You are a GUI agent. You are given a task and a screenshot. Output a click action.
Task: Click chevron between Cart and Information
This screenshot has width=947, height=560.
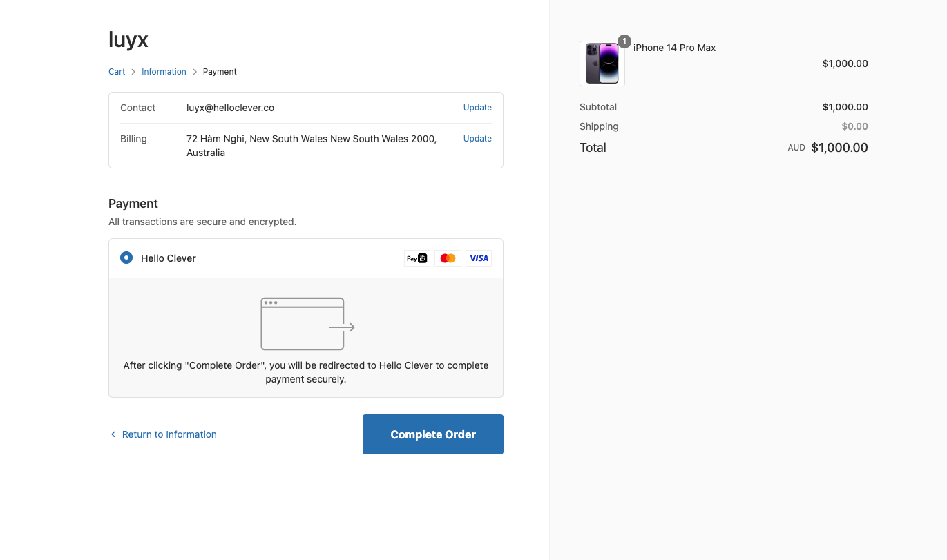pyautogui.click(x=133, y=72)
